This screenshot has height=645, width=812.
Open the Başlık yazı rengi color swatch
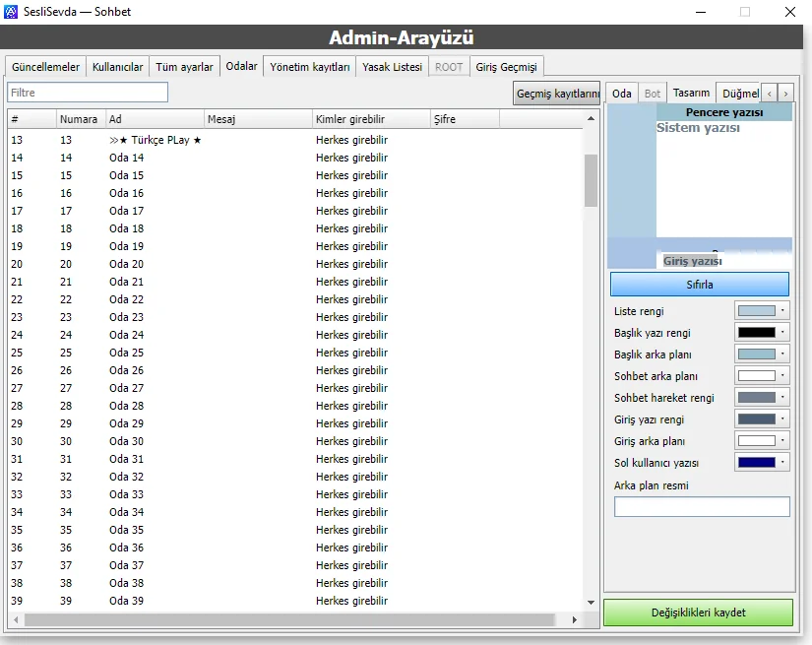tap(756, 333)
